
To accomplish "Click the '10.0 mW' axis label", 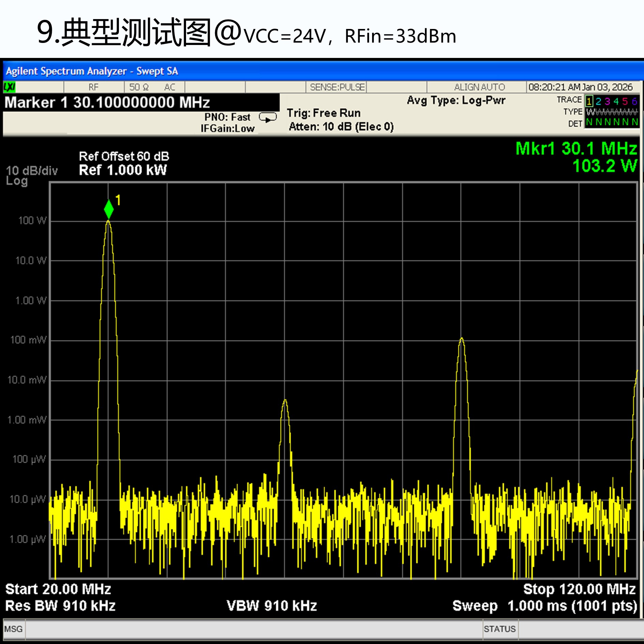I will pyautogui.click(x=27, y=380).
